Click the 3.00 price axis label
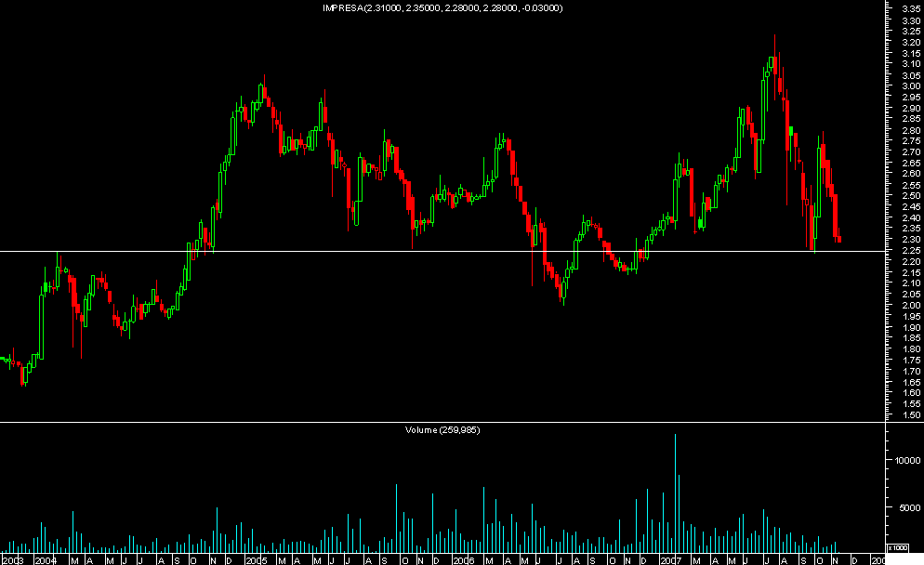This screenshot has width=924, height=565. (x=911, y=86)
